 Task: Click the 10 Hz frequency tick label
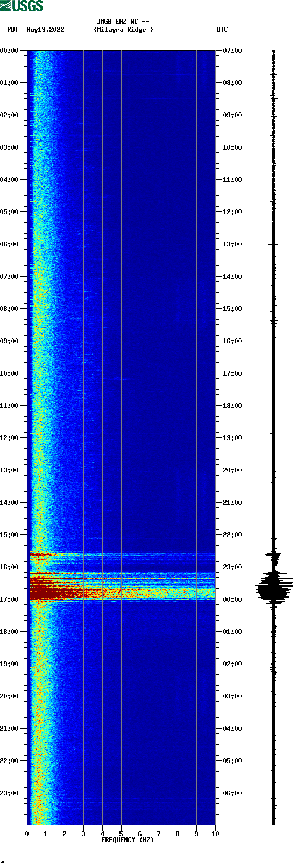click(x=215, y=834)
